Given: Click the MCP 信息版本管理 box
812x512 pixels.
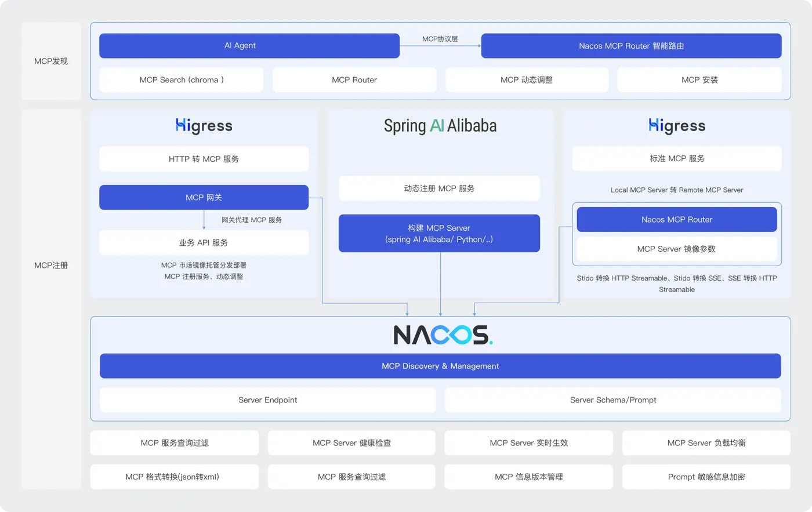Looking at the screenshot, I should click(528, 477).
